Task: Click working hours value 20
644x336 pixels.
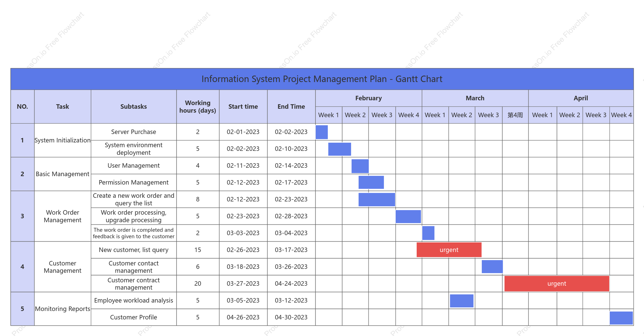Action: [198, 283]
